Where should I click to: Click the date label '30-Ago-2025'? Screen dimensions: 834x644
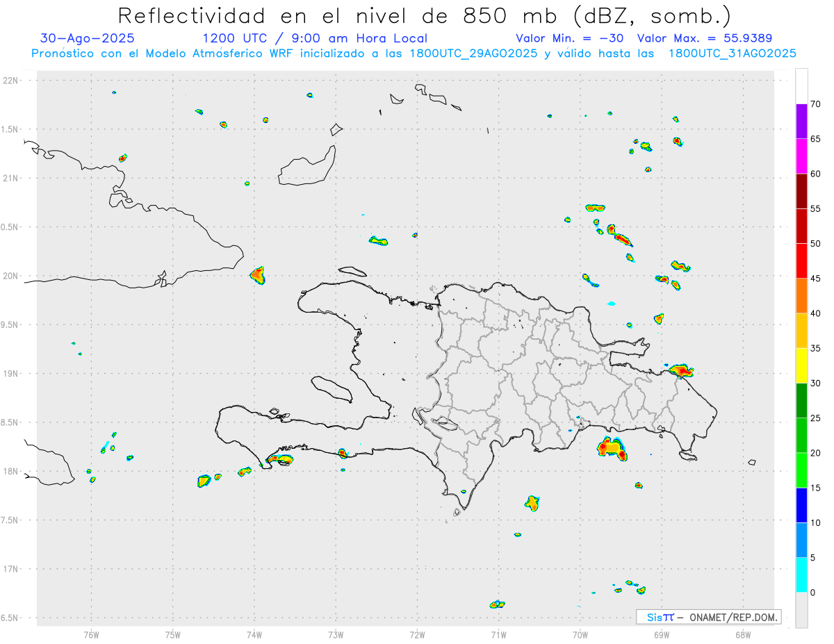tap(88, 38)
